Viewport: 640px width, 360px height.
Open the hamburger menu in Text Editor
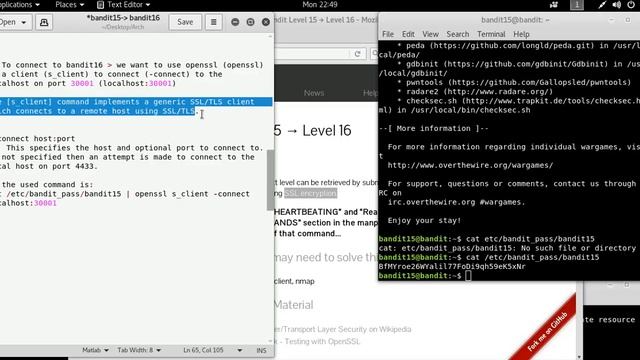tap(213, 22)
